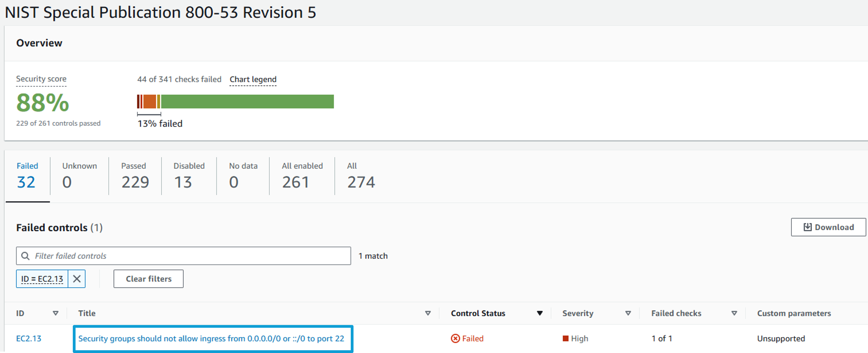This screenshot has width=868, height=353.
Task: Click '229 of 261 controls passed' text
Action: coord(58,123)
